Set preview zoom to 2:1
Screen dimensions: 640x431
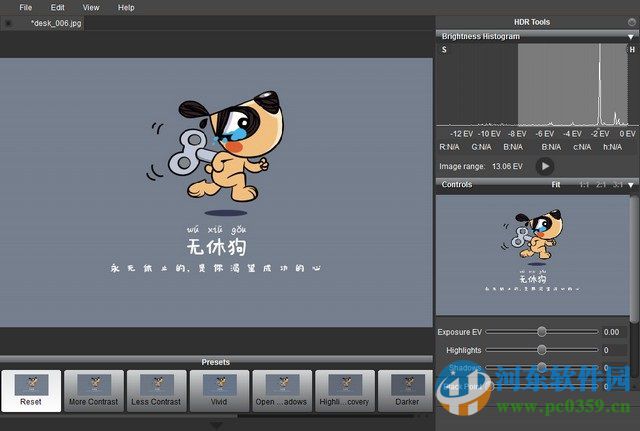coord(600,184)
